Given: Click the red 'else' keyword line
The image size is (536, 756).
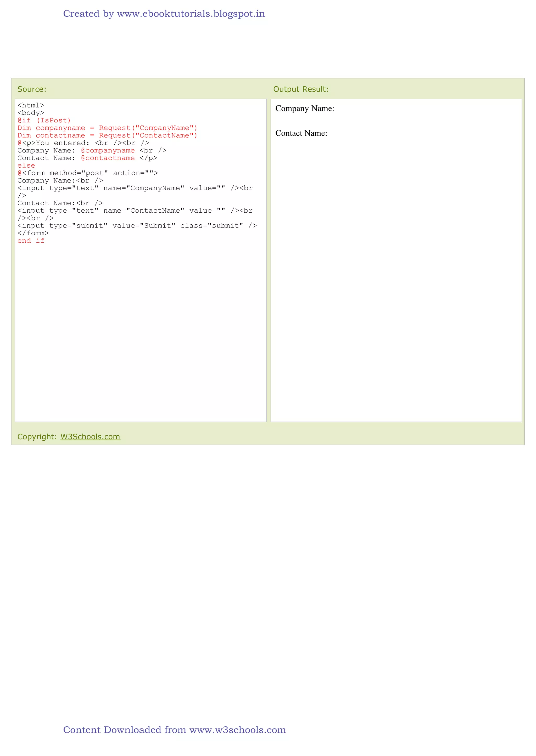Looking at the screenshot, I should (x=26, y=166).
